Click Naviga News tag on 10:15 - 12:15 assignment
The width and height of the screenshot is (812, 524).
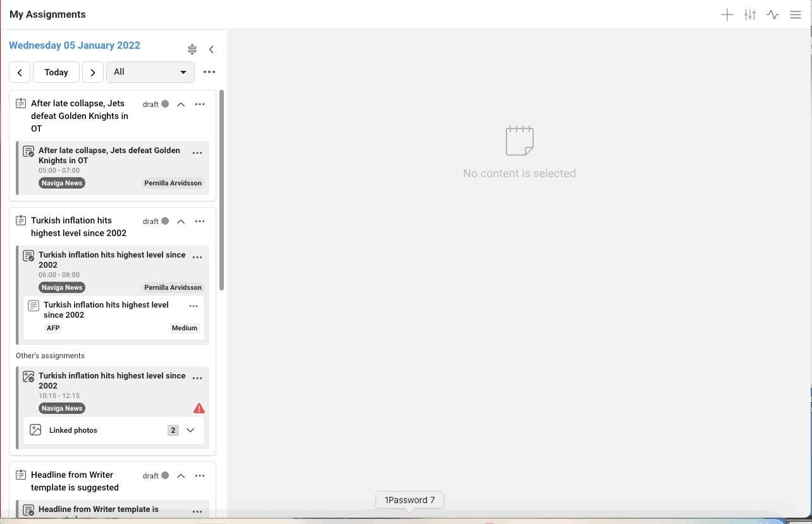[x=62, y=408]
